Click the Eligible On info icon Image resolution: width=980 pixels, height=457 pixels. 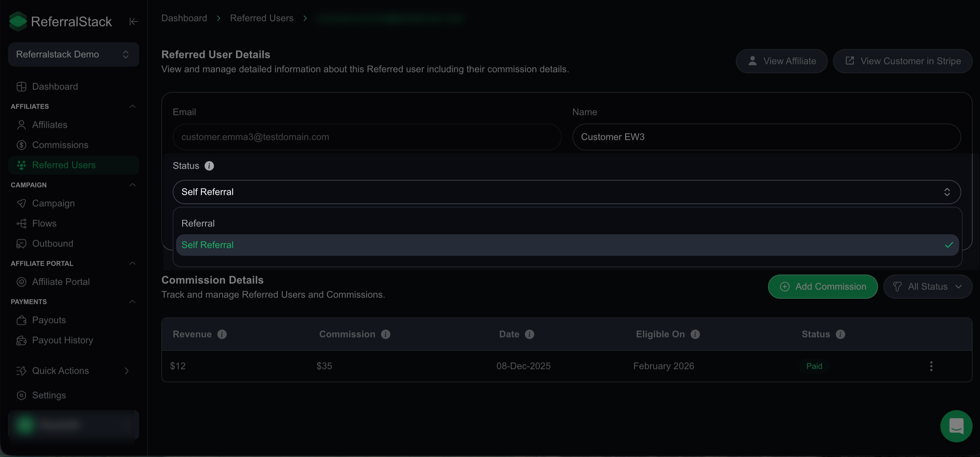point(695,334)
